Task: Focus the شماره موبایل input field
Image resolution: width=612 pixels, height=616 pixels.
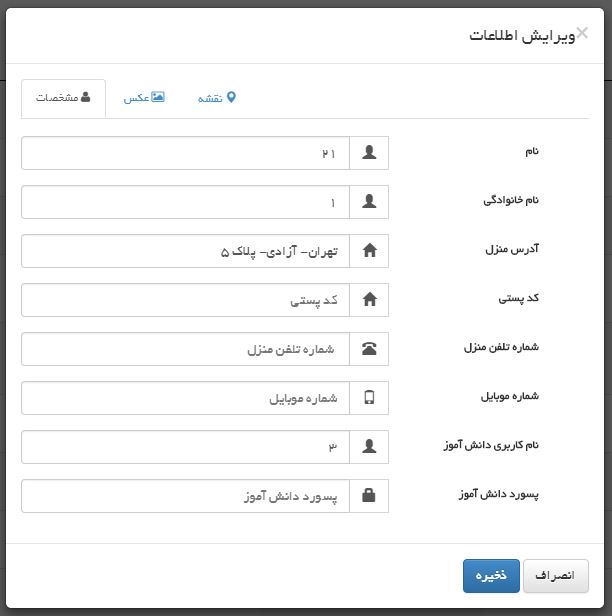Action: point(185,398)
